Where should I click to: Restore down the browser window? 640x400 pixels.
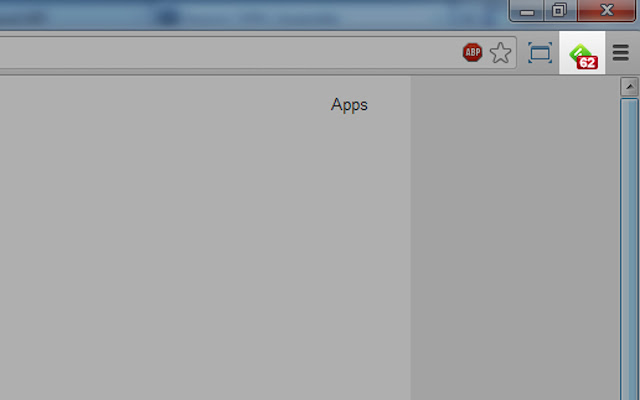tap(560, 11)
